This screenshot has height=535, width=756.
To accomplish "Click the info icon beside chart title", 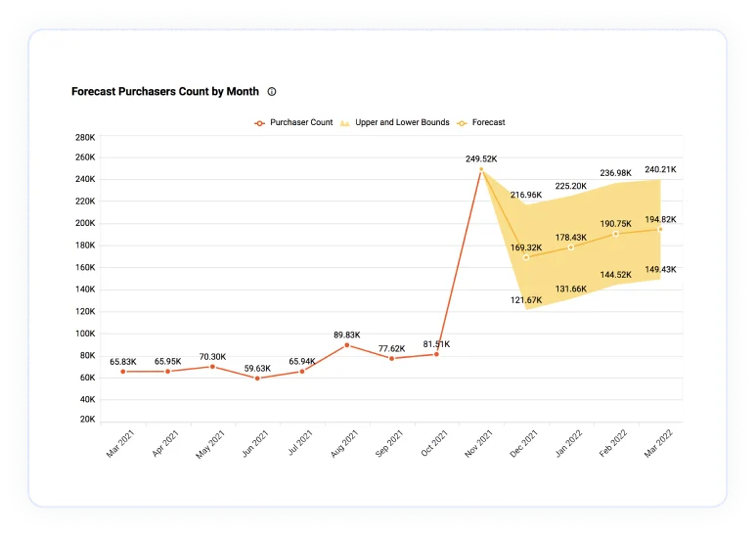I will click(272, 92).
